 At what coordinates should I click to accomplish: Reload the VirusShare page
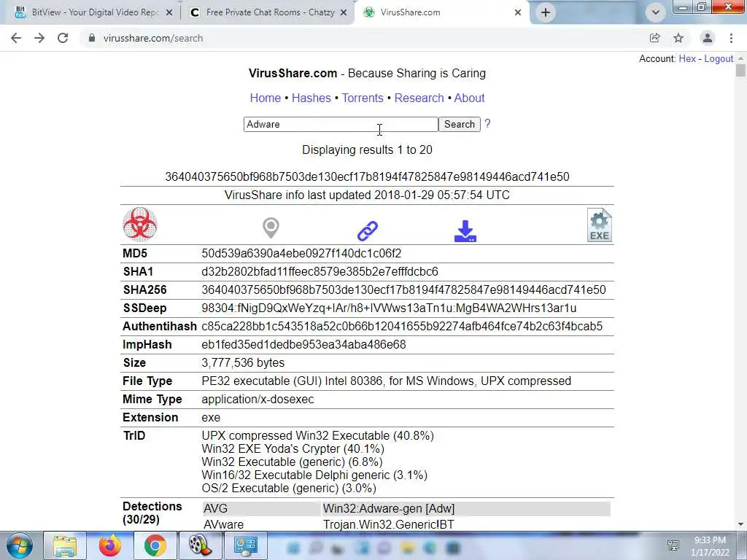(x=63, y=38)
